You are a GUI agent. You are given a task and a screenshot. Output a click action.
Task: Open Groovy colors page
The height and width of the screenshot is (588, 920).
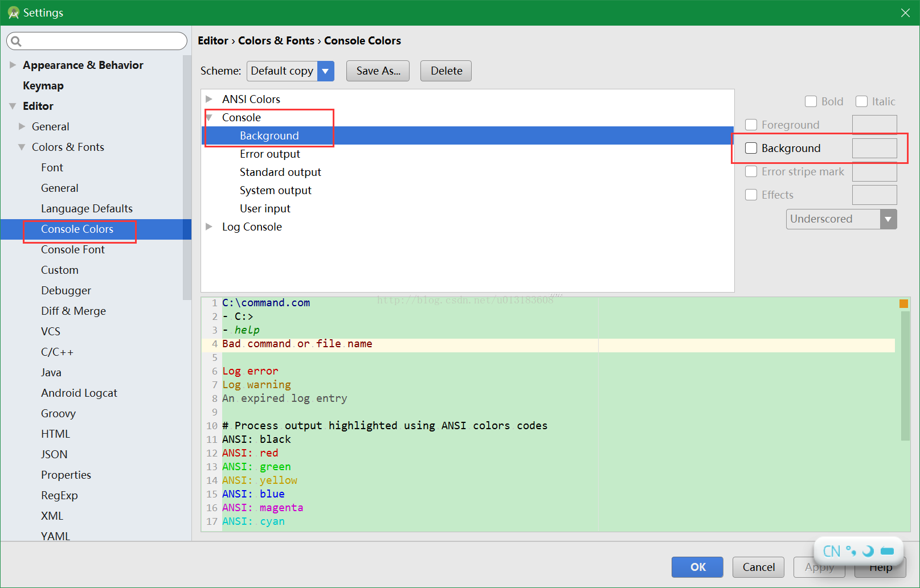point(58,413)
